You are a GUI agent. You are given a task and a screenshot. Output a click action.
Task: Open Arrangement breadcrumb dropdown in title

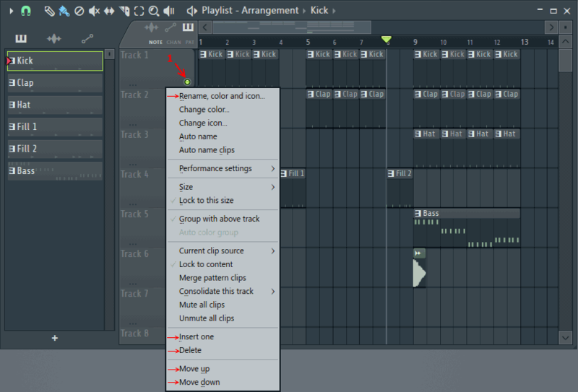304,11
